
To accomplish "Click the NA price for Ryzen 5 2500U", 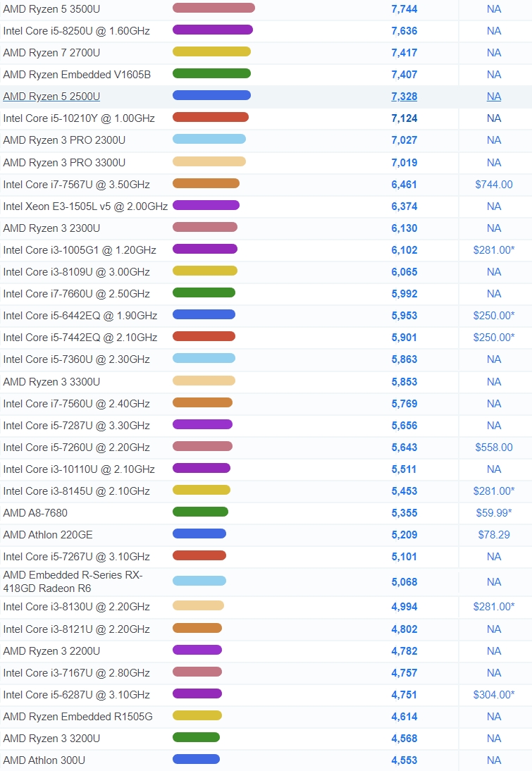I will tap(494, 97).
